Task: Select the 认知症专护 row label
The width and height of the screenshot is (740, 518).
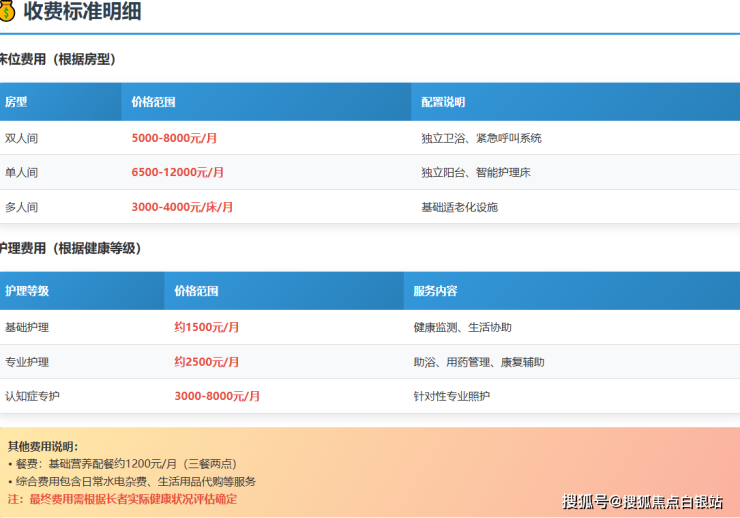Action: (32, 396)
